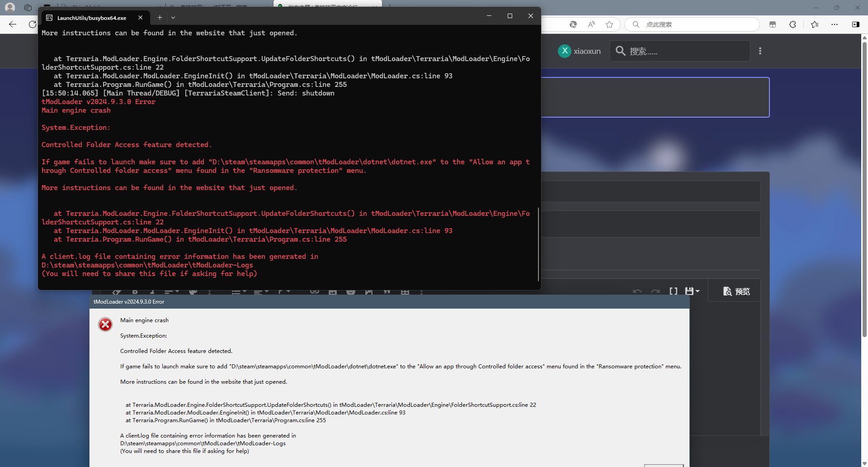Image resolution: width=868 pixels, height=467 pixels.
Task: Click the browser back arrow
Action: coord(13,24)
